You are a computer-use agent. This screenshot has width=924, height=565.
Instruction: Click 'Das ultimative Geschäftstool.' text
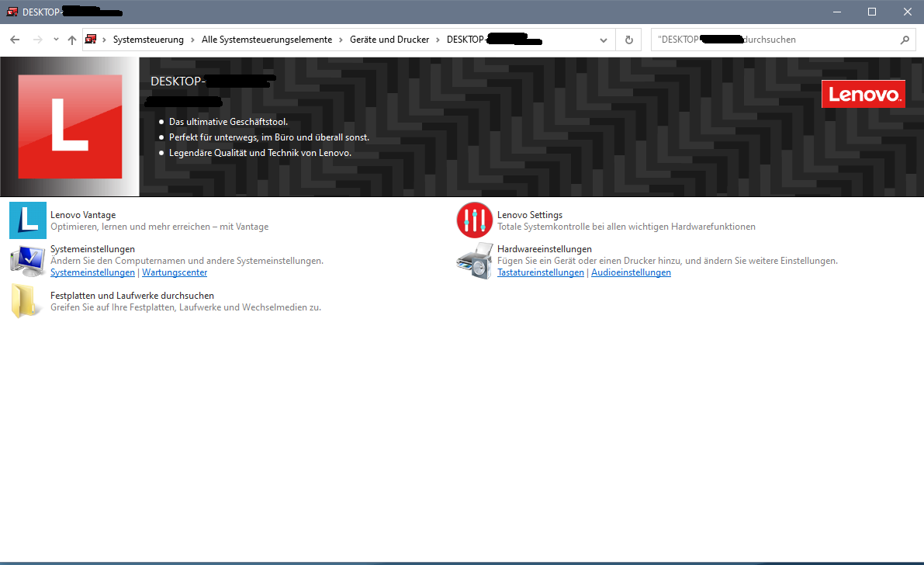pos(229,122)
